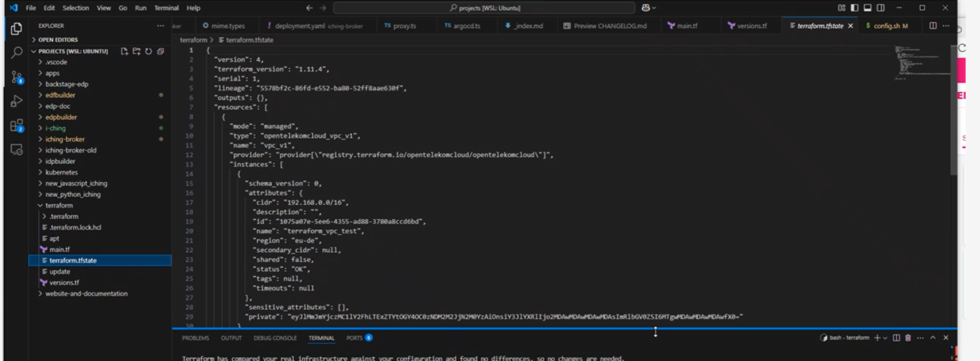The width and height of the screenshot is (980, 361).
Task: Collapse all folders in the explorer
Action: pyautogui.click(x=161, y=51)
